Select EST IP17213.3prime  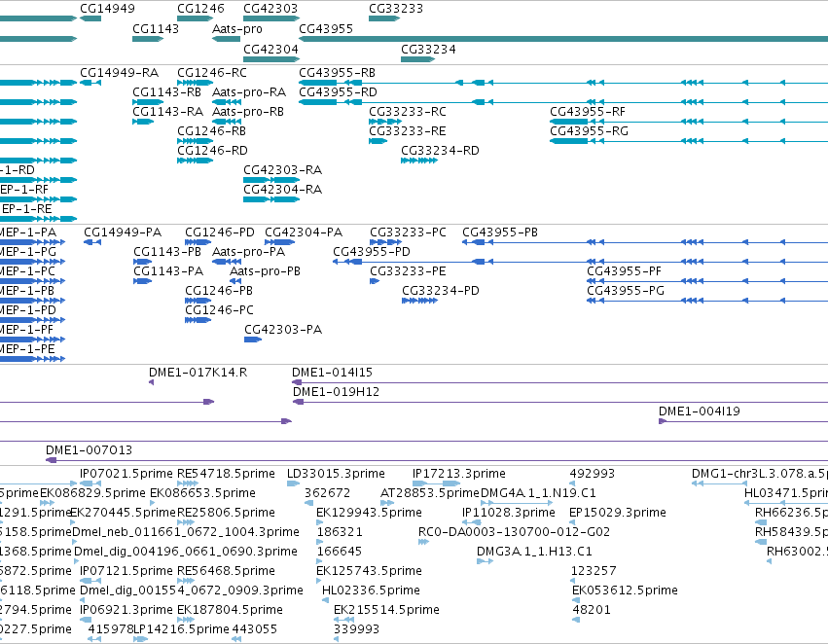pos(459,474)
